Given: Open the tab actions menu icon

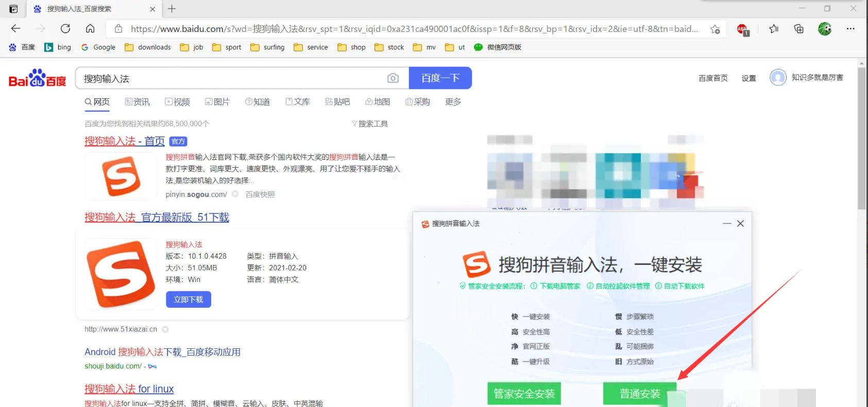Looking at the screenshot, I should (x=13, y=9).
